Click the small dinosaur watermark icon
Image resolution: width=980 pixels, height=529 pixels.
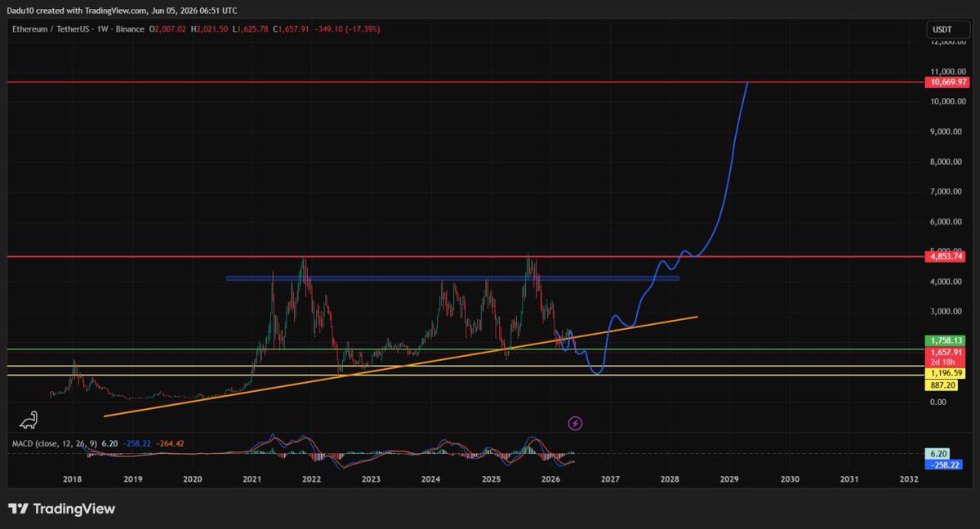pyautogui.click(x=28, y=420)
